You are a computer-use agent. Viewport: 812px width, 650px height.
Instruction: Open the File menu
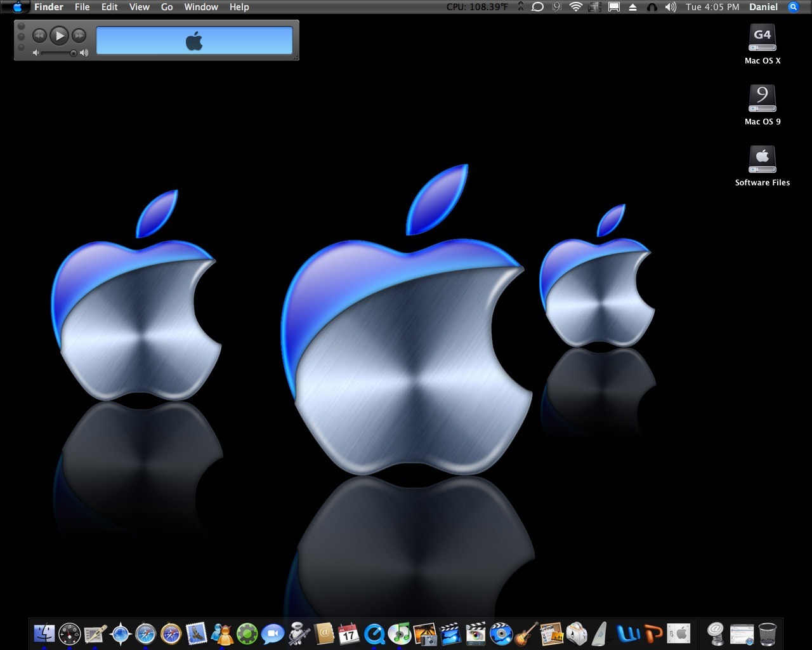tap(82, 7)
